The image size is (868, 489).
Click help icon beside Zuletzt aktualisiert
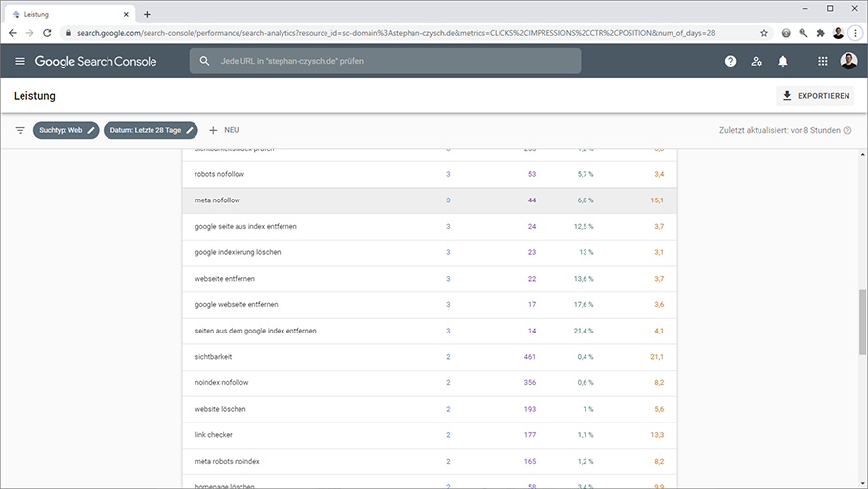pyautogui.click(x=846, y=130)
